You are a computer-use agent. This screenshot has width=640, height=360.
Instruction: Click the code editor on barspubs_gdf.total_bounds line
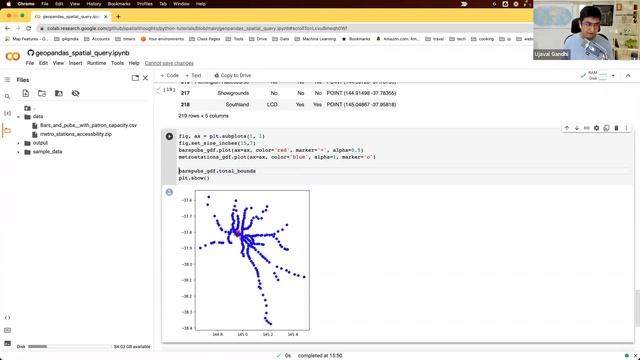[x=217, y=171]
